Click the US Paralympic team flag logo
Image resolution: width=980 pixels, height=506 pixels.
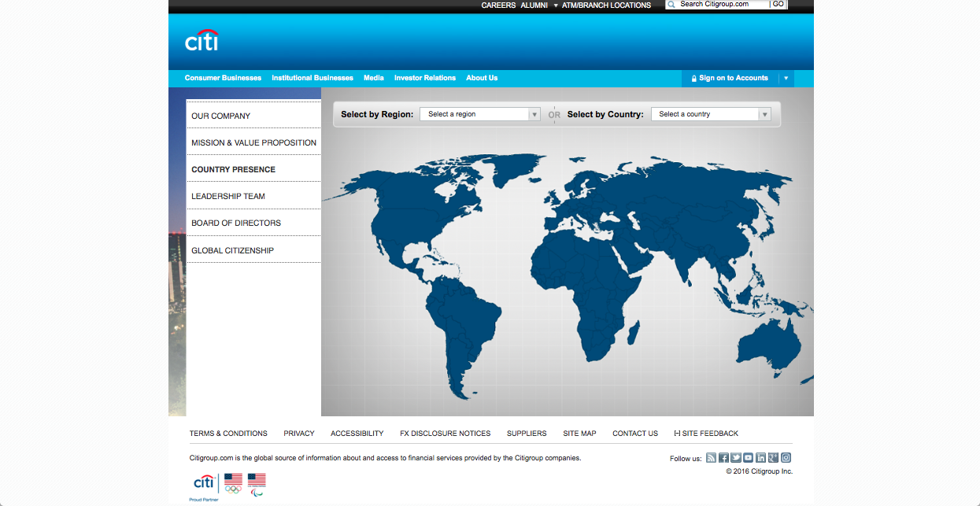point(257,484)
